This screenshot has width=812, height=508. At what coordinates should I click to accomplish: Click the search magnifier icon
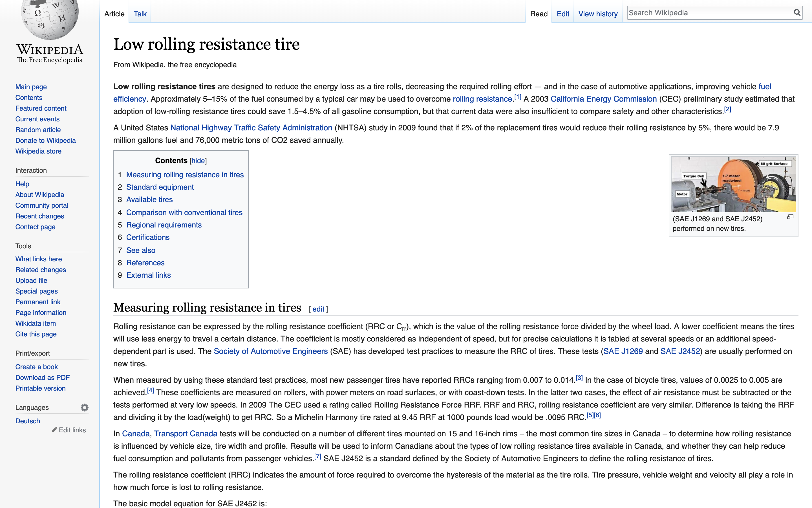coord(797,13)
